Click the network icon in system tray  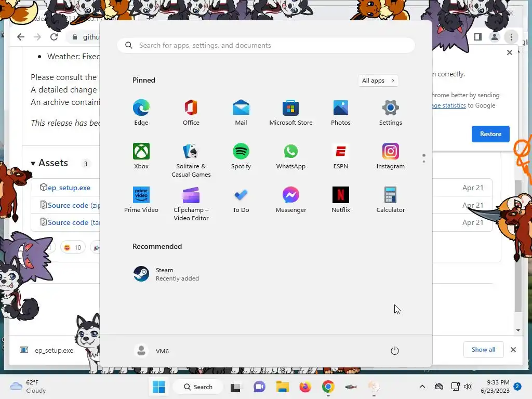click(x=455, y=387)
